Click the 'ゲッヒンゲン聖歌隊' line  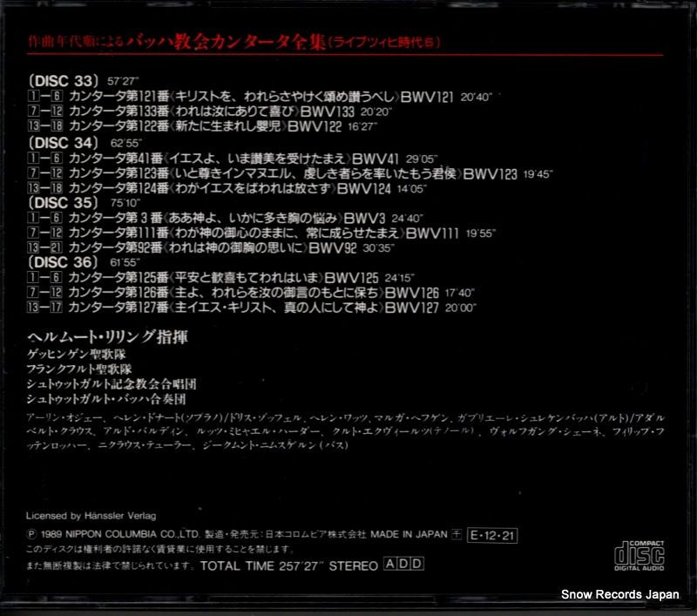coord(77,355)
